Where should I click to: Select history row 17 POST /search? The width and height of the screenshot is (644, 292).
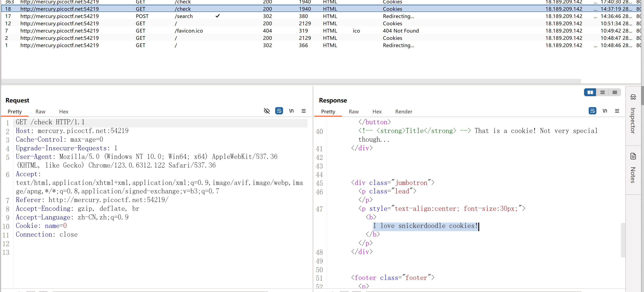pos(321,16)
